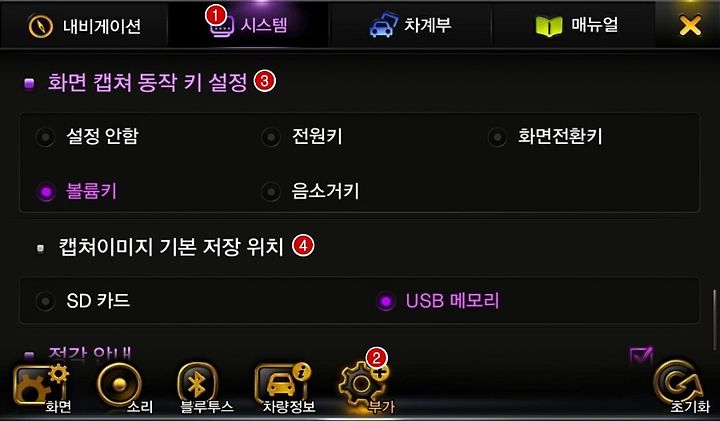Select the 설정 안함 radio option
This screenshot has width=720, height=421.
(x=45, y=137)
